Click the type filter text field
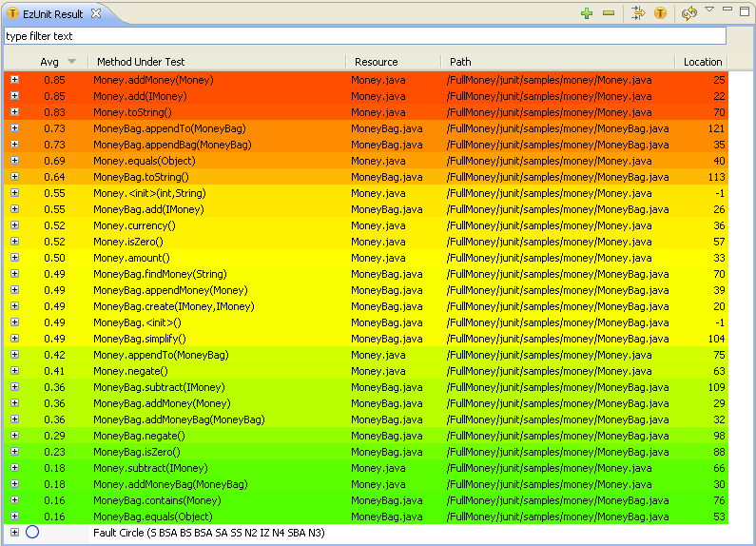 (365, 36)
